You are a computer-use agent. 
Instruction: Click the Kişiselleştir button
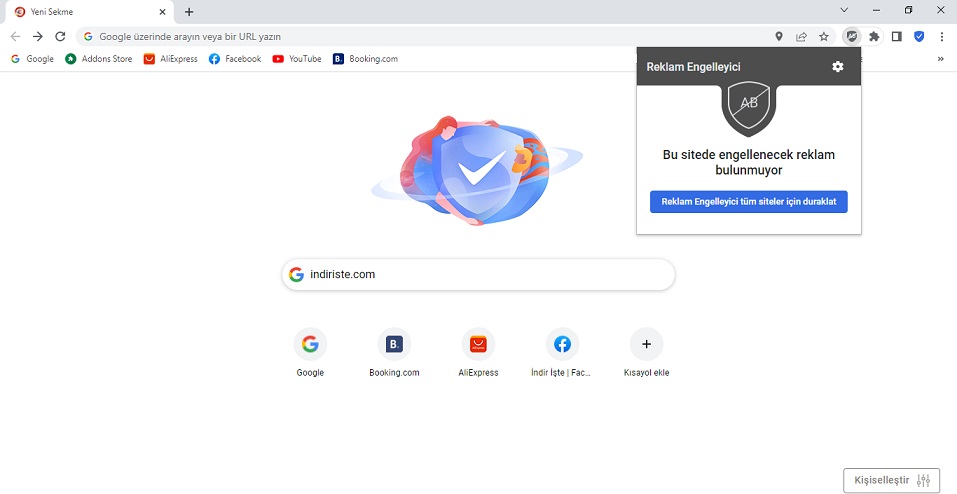point(892,480)
